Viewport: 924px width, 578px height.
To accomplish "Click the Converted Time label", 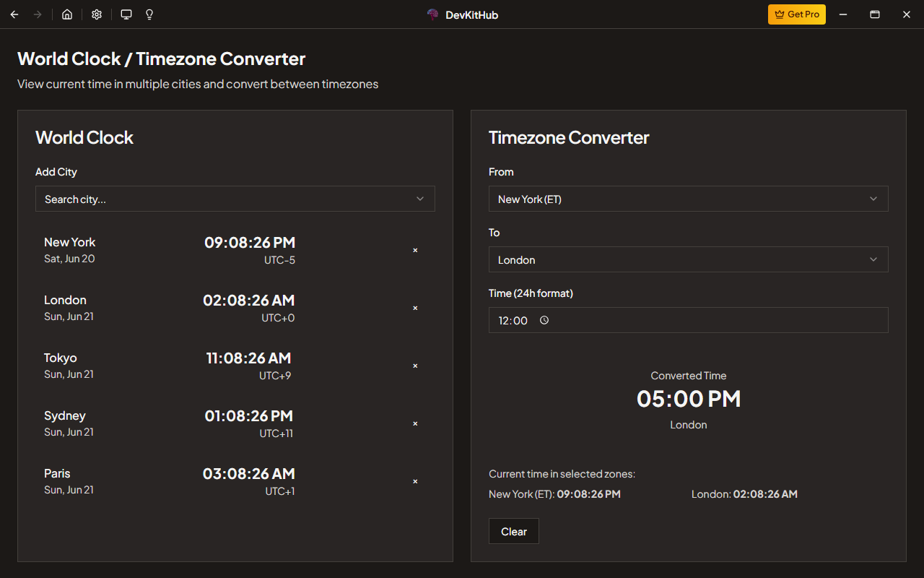I will pyautogui.click(x=689, y=376).
